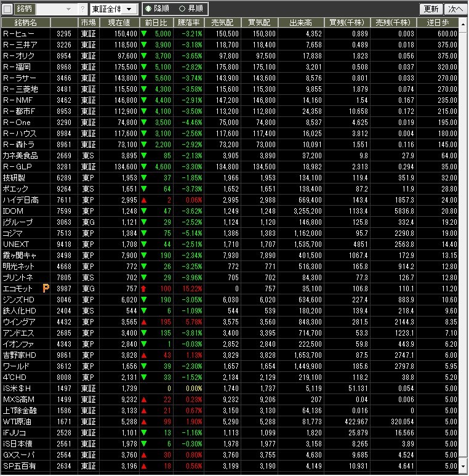469x476 pixels.
Task: Click the 15.22% change value
Action: (x=192, y=289)
